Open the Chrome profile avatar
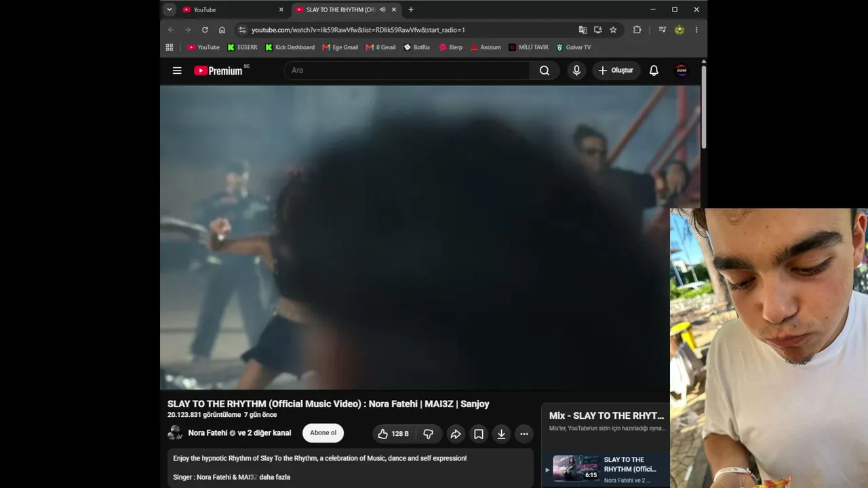This screenshot has height=488, width=868. [679, 30]
